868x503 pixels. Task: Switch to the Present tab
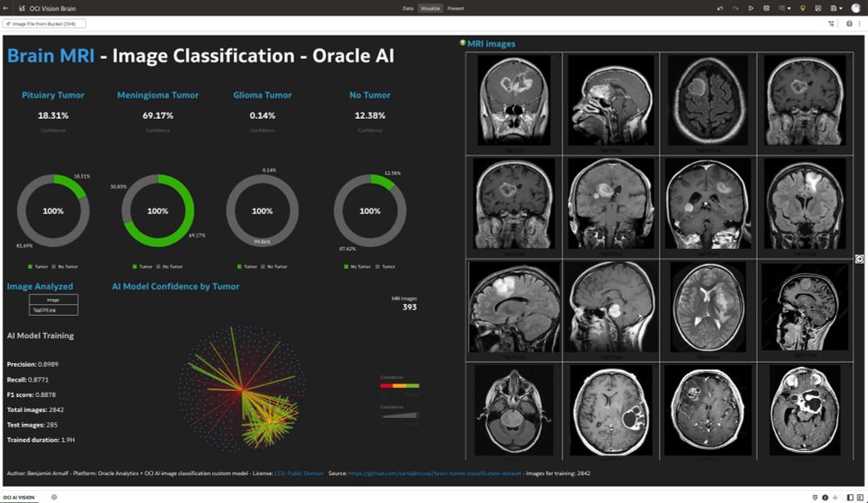[456, 9]
